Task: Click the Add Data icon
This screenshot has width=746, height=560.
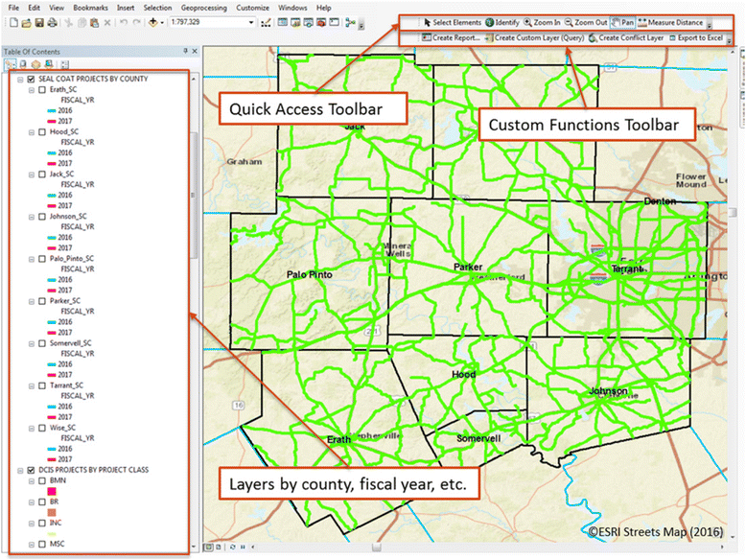Action: click(152, 22)
